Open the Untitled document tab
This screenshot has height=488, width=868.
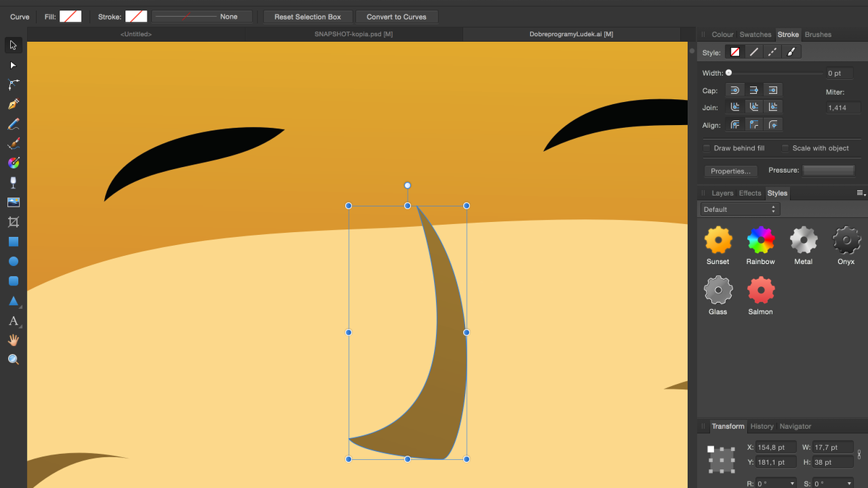click(x=136, y=34)
